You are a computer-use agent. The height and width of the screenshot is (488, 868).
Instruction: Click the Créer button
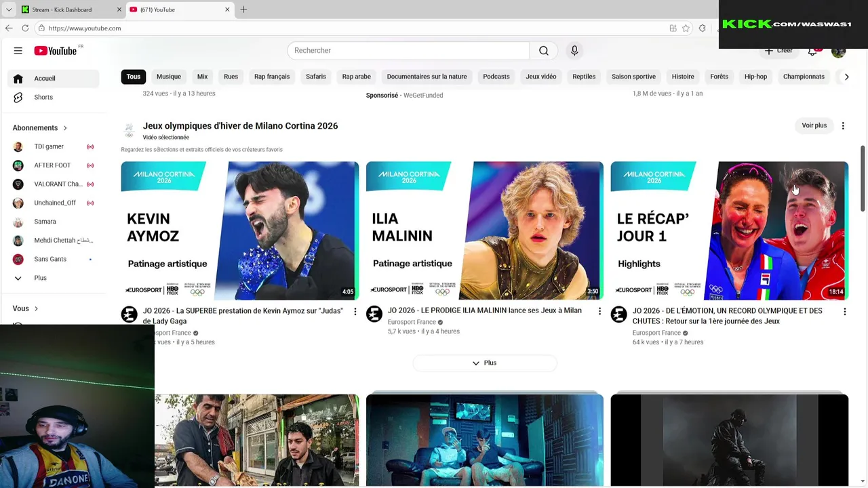[x=778, y=51]
